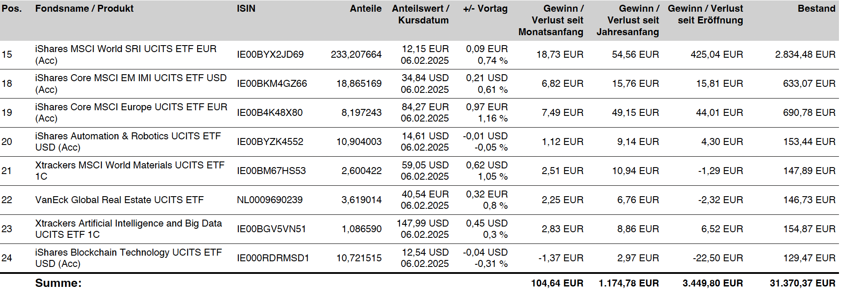Select iShares MSCI World SRI fund name
Screen dimensions: 868x296
pyautogui.click(x=126, y=55)
